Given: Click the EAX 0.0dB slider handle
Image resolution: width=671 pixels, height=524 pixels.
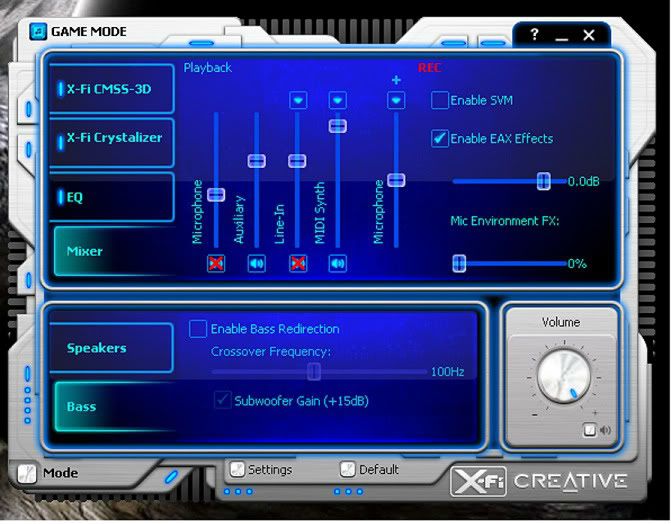Looking at the screenshot, I should tap(544, 181).
